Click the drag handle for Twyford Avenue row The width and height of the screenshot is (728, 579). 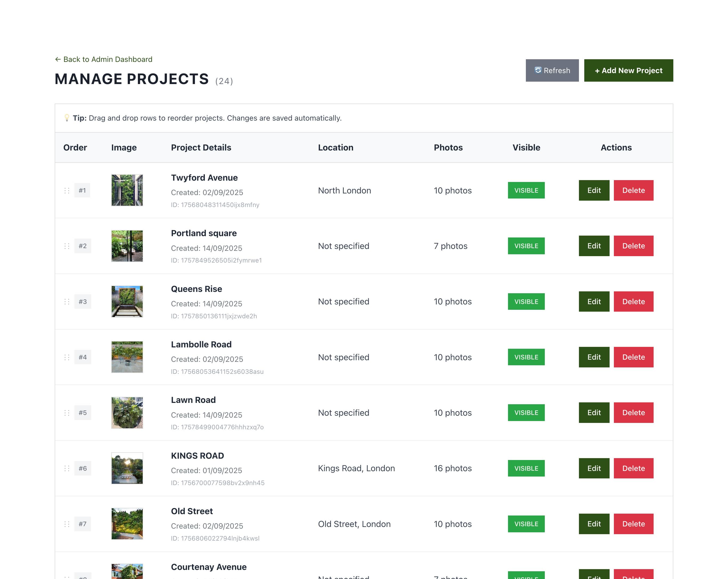click(x=67, y=191)
